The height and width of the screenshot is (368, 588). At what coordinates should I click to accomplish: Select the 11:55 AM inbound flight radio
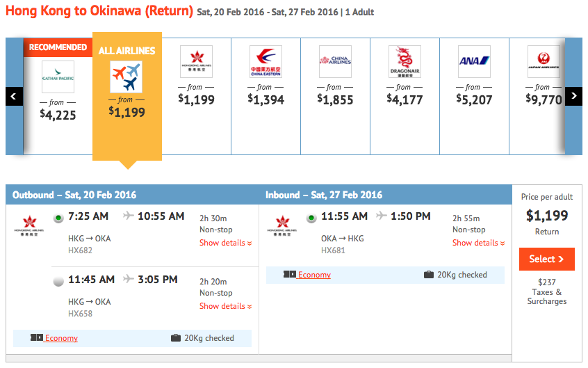(x=311, y=218)
